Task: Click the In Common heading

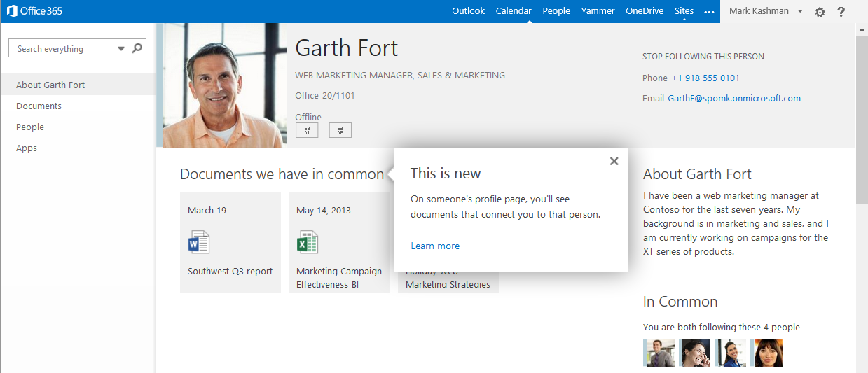Action: click(x=680, y=302)
